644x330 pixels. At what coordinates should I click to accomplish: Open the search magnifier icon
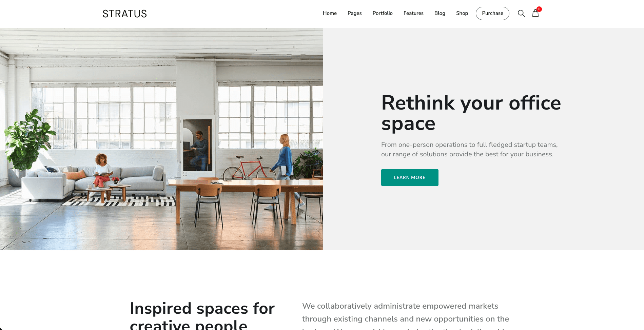point(521,13)
